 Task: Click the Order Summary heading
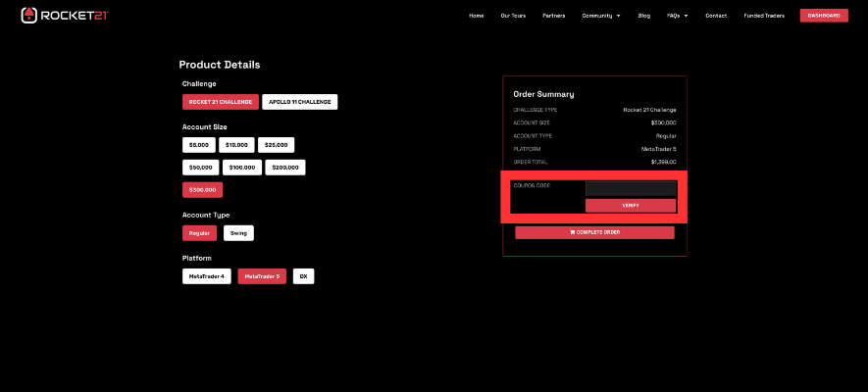(x=543, y=94)
